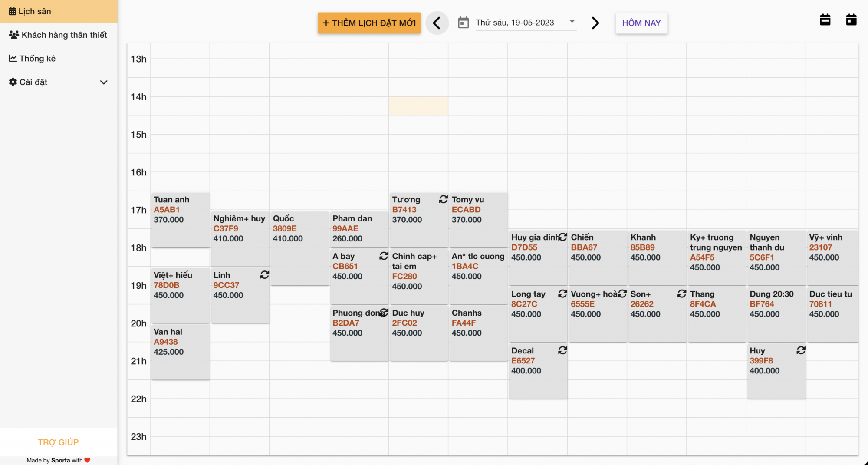Image resolution: width=868 pixels, height=465 pixels.
Task: Open the previous day with left chevron
Action: [x=437, y=23]
